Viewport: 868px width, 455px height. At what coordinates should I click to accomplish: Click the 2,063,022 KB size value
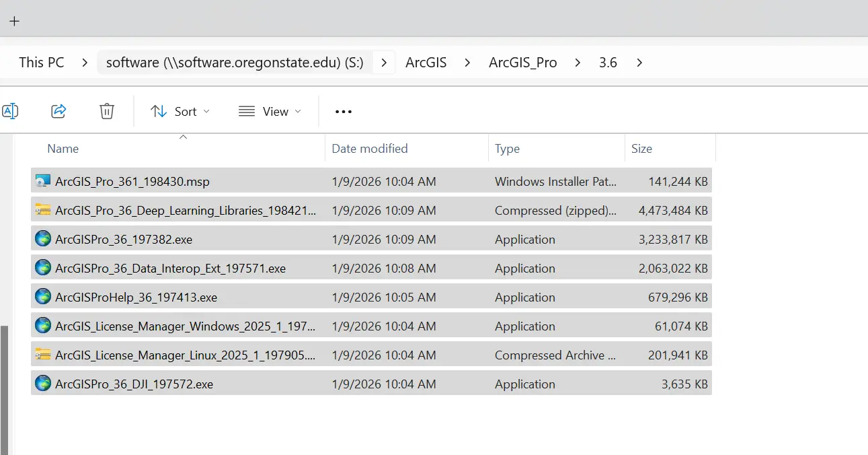point(673,268)
